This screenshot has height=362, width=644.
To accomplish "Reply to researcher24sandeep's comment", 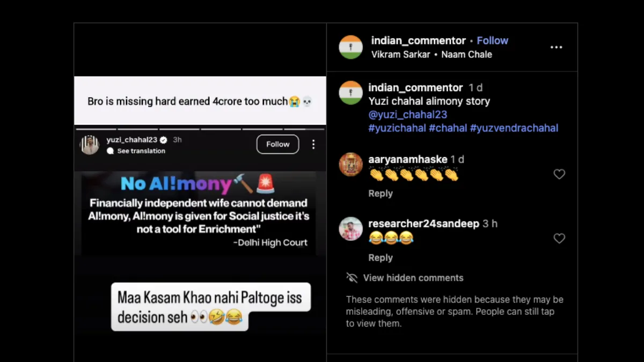I will 380,258.
